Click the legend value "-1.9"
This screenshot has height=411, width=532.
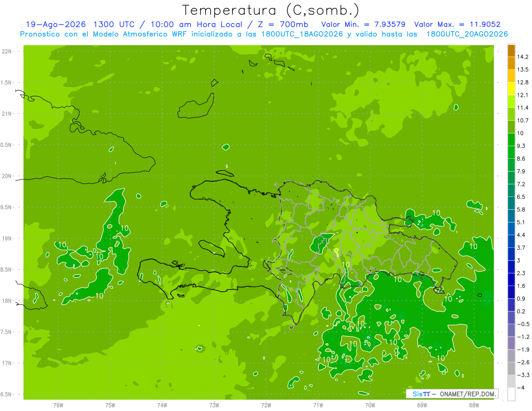[523, 349]
